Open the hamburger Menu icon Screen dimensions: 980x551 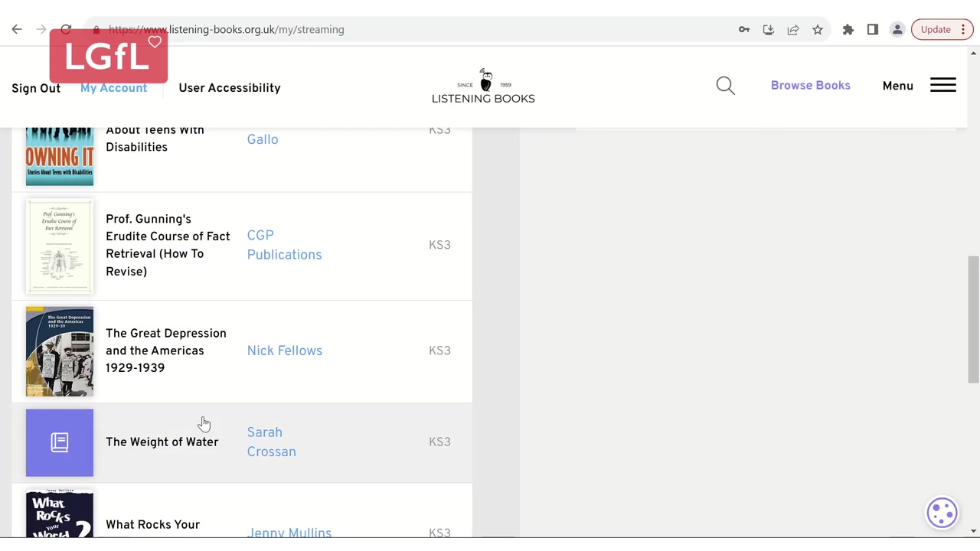pos(942,86)
